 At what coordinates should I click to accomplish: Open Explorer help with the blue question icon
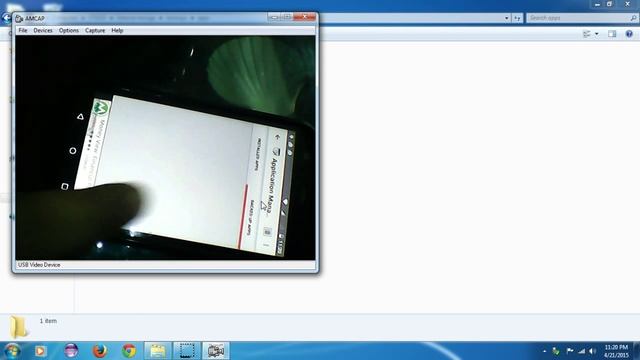[x=629, y=34]
